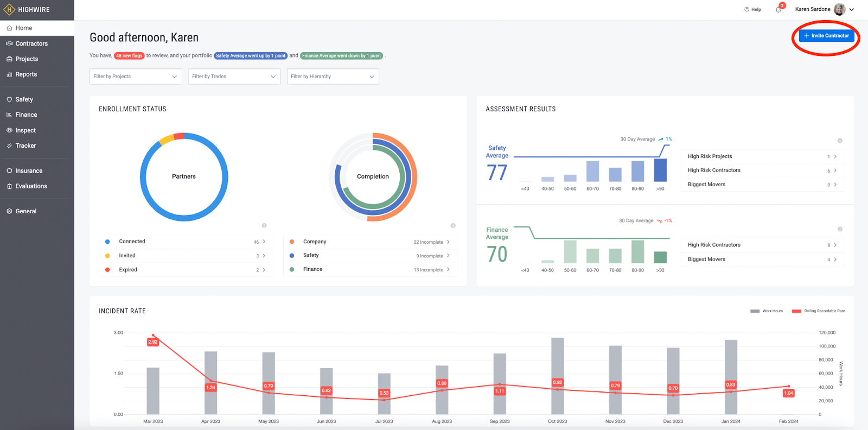Open the Insurance sidebar section
The height and width of the screenshot is (430, 868).
29,170
